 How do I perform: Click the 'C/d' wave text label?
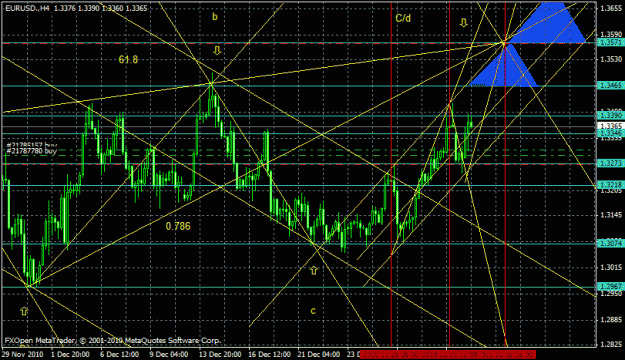(403, 18)
